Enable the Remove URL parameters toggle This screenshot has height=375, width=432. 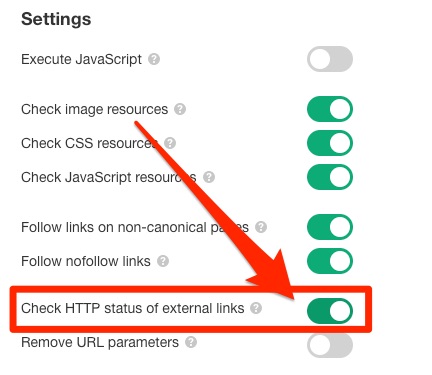tap(330, 345)
